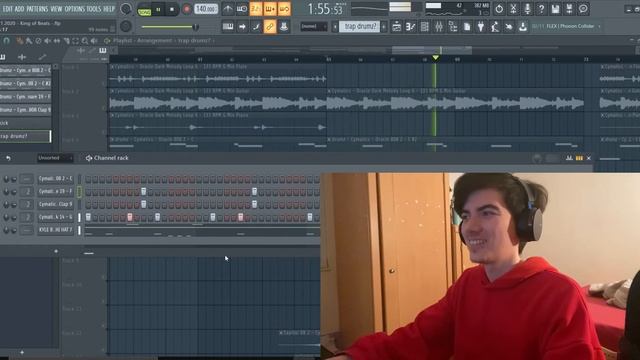Click the 'FLEX | Phonon Collider' hint bar

click(x=565, y=26)
